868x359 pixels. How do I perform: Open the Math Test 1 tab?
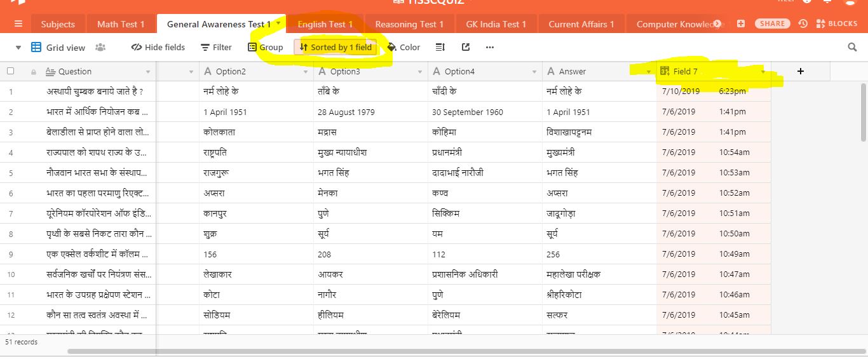pos(121,24)
